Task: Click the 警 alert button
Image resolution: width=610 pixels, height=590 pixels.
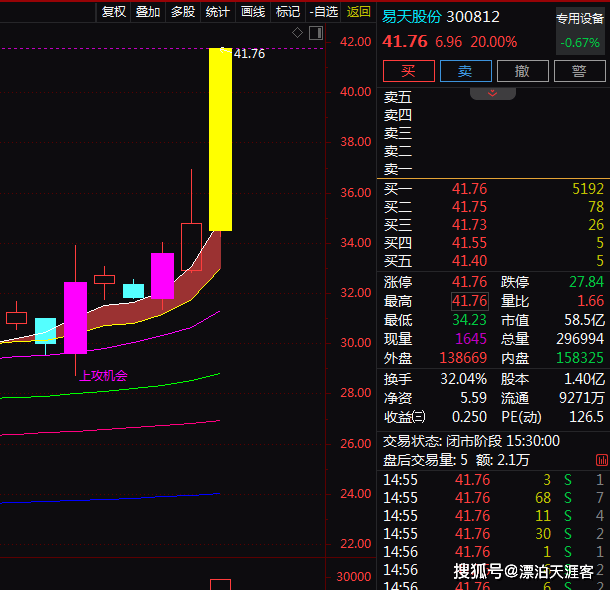Action: 579,71
